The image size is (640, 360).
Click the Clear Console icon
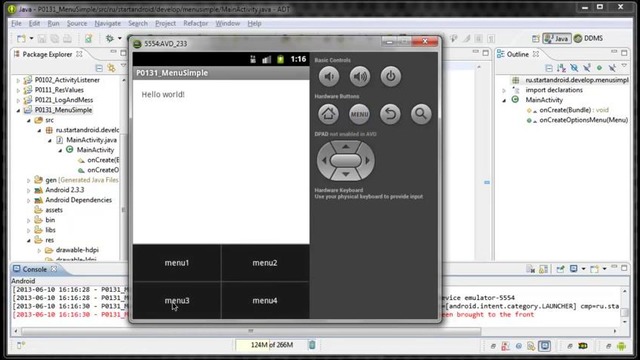(x=530, y=269)
